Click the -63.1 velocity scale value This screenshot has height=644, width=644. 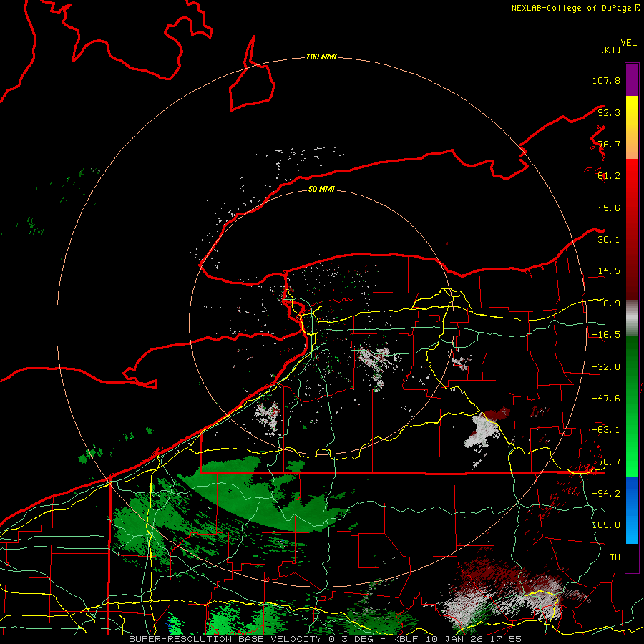pos(606,430)
